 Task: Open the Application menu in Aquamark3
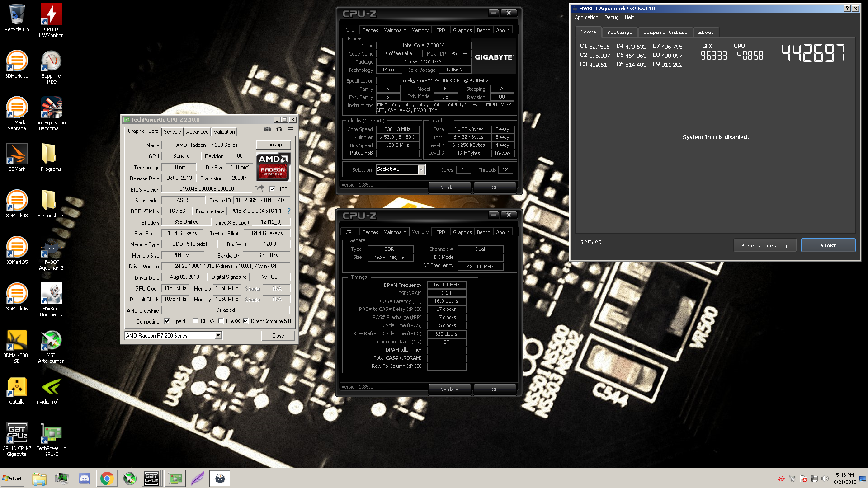[586, 17]
